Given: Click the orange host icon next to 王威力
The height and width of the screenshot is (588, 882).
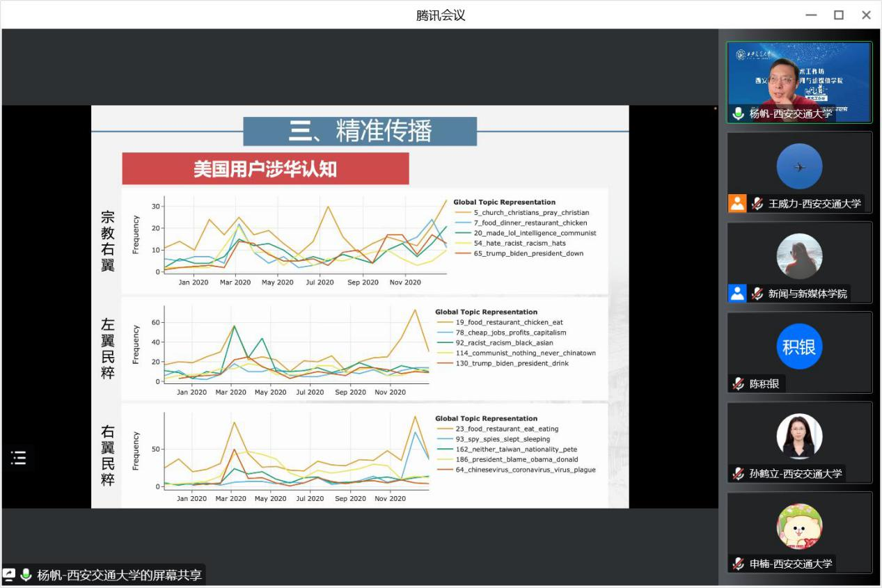Looking at the screenshot, I should coord(737,203).
